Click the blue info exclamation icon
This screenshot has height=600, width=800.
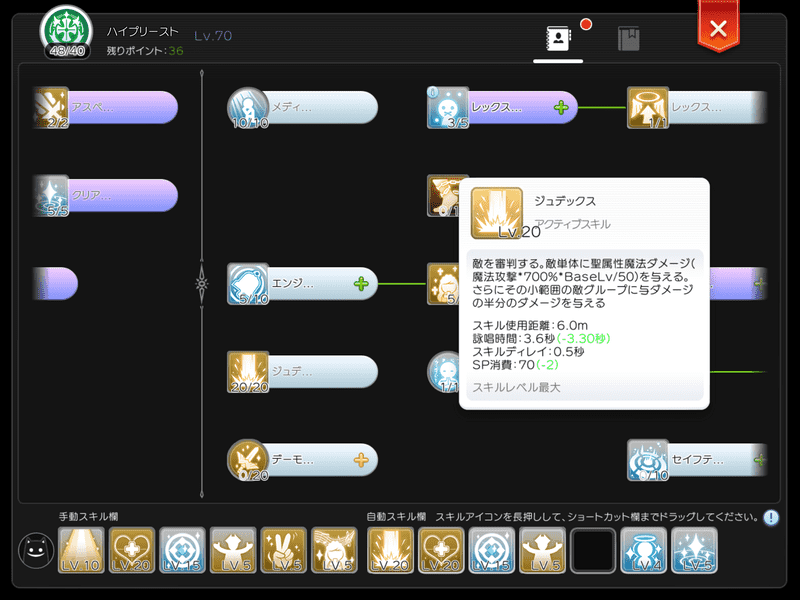pos(771,518)
